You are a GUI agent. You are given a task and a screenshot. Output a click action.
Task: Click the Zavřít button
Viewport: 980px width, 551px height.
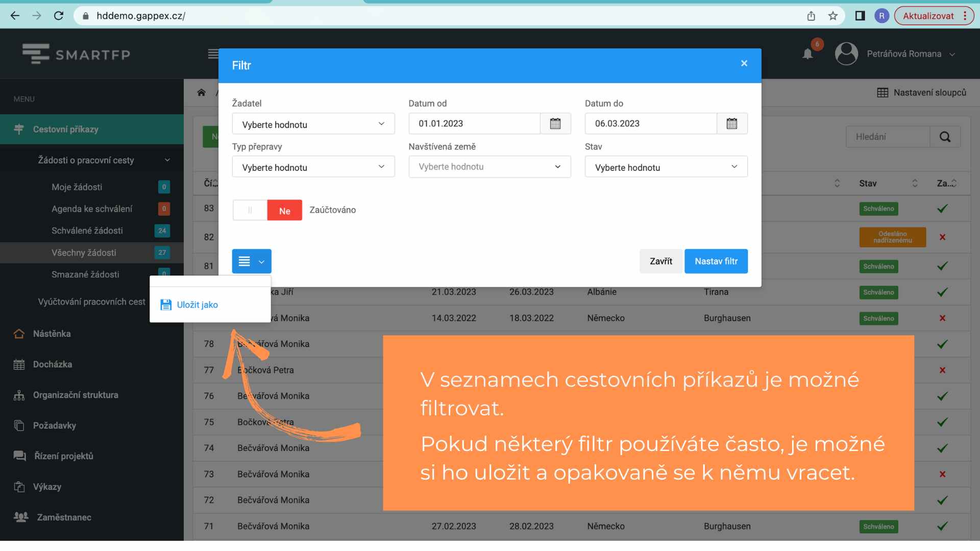click(660, 261)
